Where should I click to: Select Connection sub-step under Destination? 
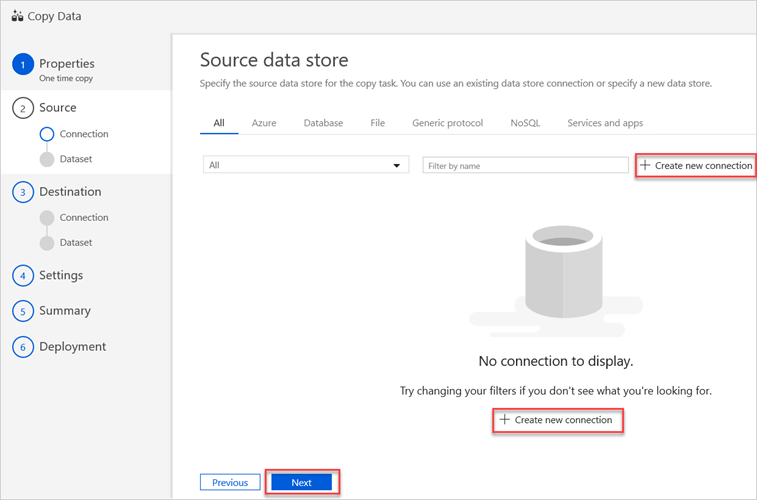[83, 217]
